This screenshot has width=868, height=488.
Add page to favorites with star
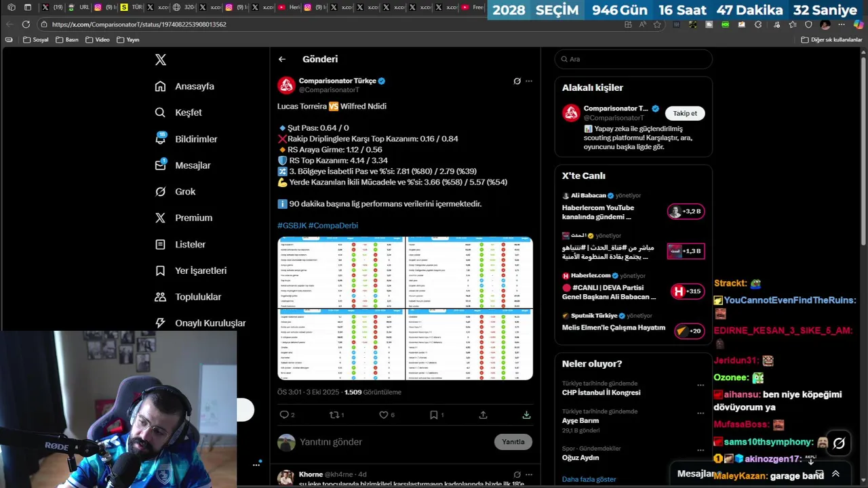pos(657,24)
